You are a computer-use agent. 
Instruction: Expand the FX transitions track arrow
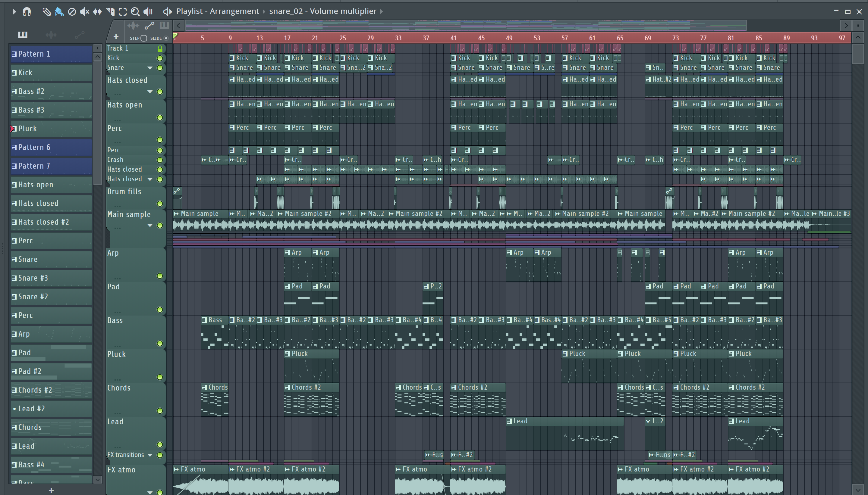click(150, 455)
